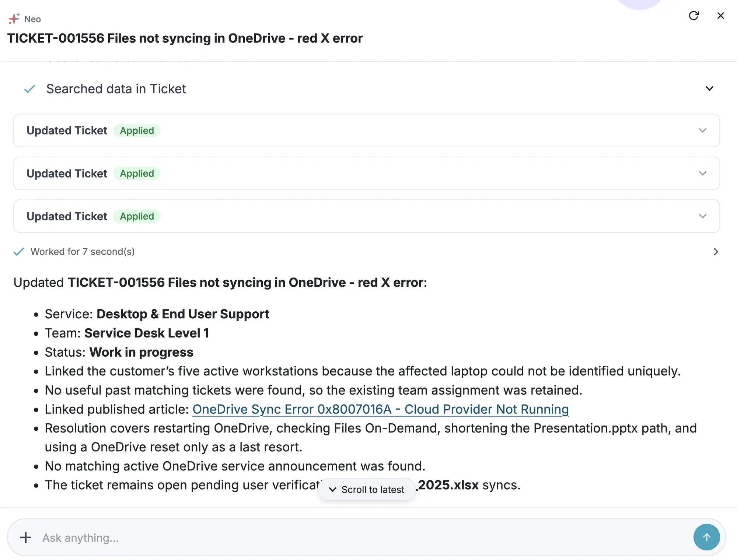Click the No useful past matching tickets line
This screenshot has height=560, width=737.
pyautogui.click(x=314, y=390)
